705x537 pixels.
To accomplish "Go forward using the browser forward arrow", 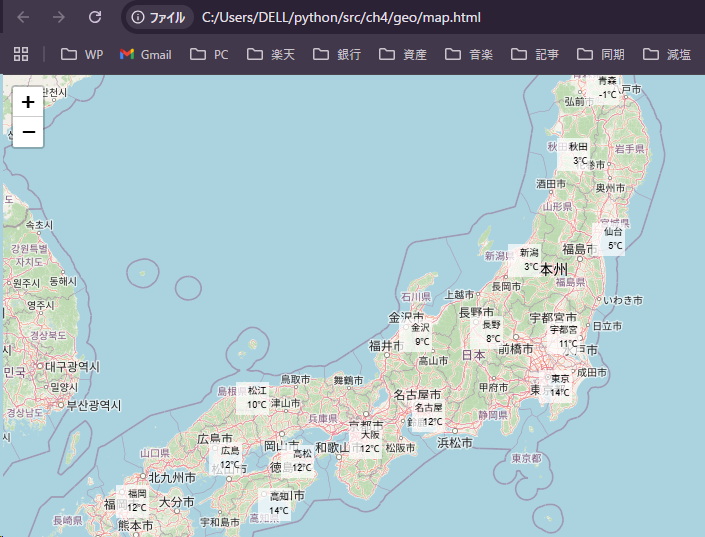I will [59, 17].
